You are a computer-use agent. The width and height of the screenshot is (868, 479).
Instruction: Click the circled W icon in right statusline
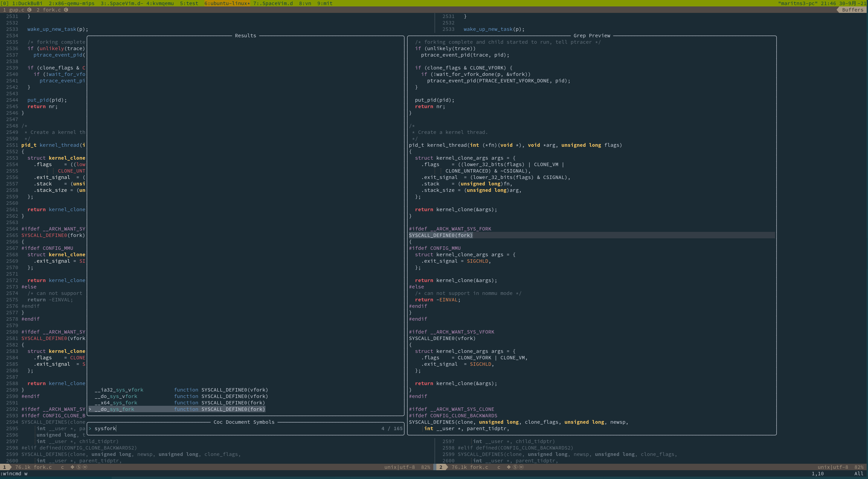click(521, 467)
